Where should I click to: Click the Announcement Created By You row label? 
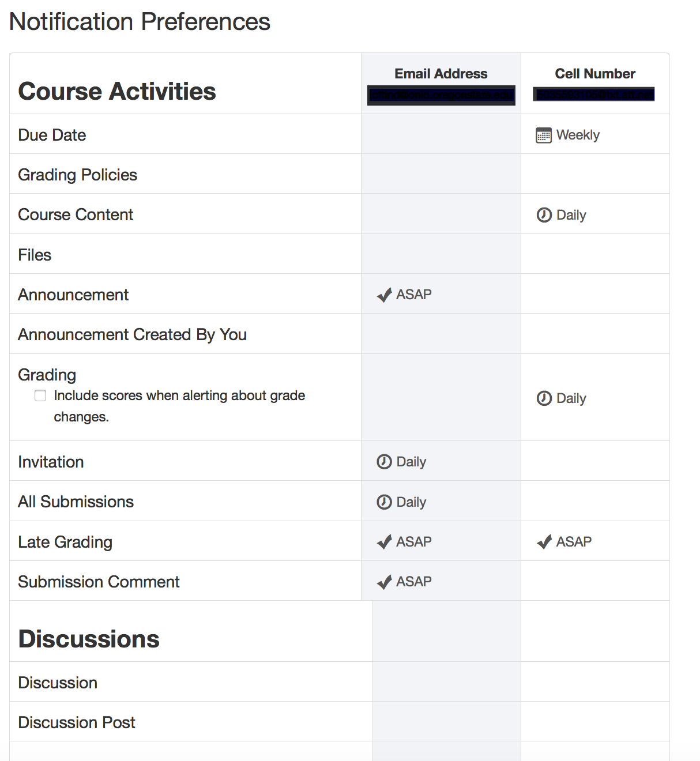tap(133, 334)
